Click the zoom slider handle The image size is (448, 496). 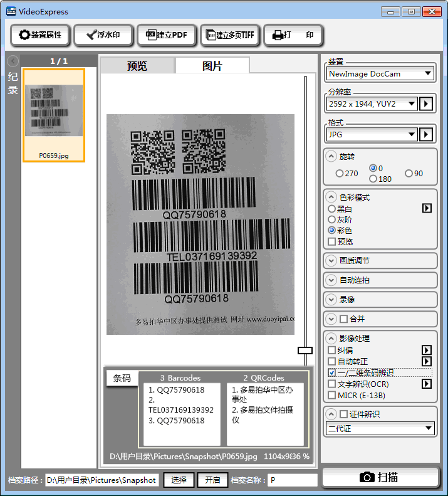point(305,350)
